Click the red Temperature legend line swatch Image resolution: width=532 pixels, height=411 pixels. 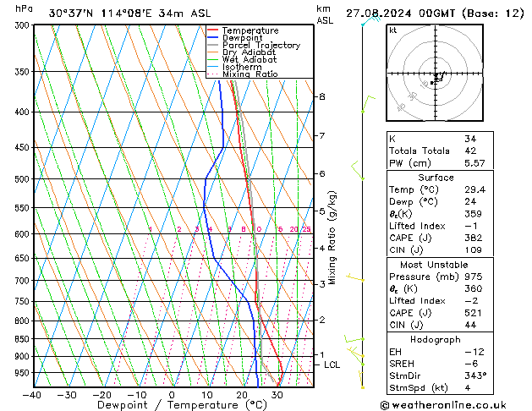tap(213, 30)
